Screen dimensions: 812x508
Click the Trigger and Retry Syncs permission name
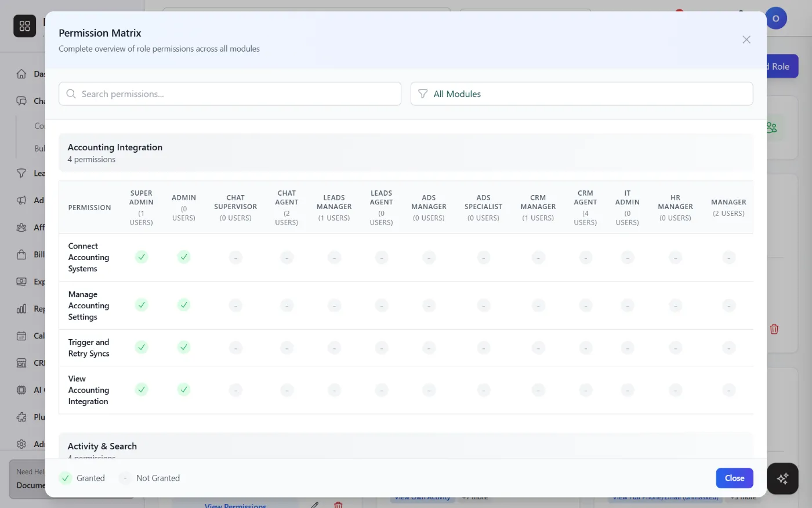(89, 348)
